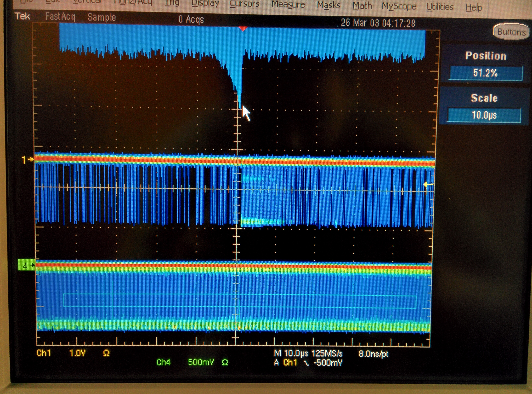The height and width of the screenshot is (394, 532).
Task: Click the Scale 10.0µs value field
Action: 484,115
